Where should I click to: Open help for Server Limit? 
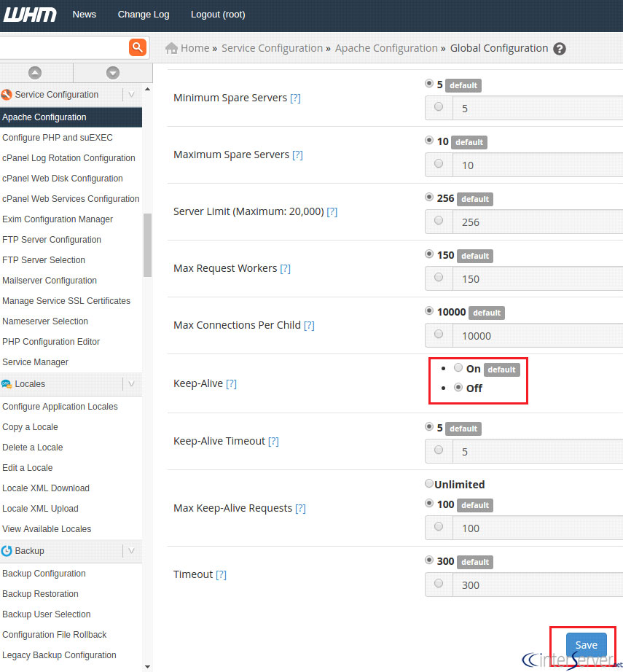(332, 211)
